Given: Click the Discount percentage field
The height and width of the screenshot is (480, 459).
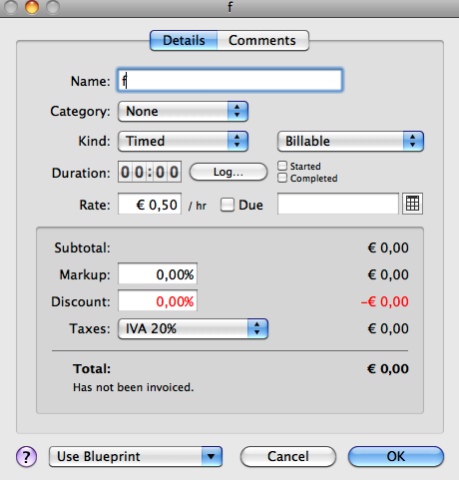Looking at the screenshot, I should pyautogui.click(x=158, y=301).
